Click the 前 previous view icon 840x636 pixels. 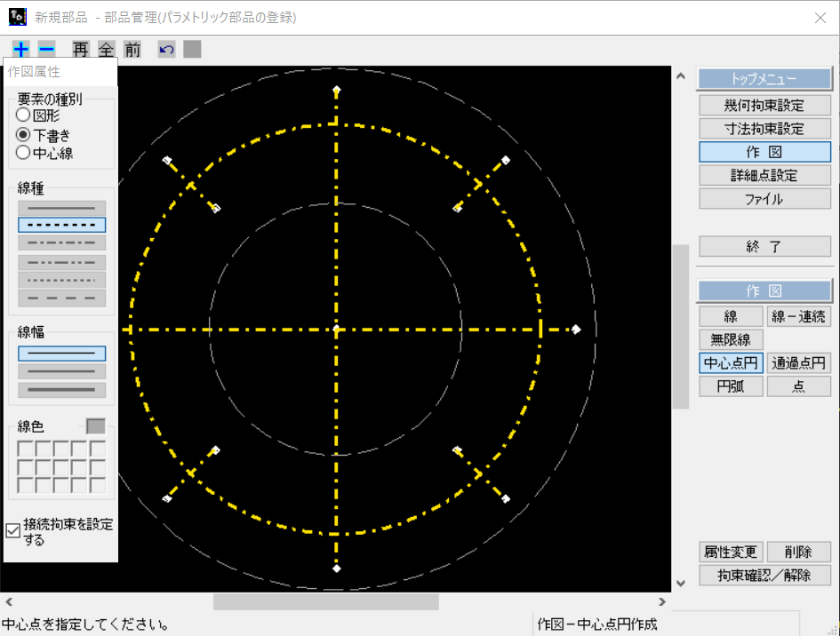132,50
